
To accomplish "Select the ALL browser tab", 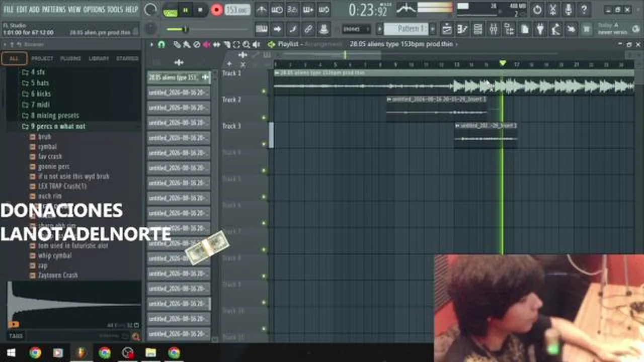I will (x=14, y=58).
